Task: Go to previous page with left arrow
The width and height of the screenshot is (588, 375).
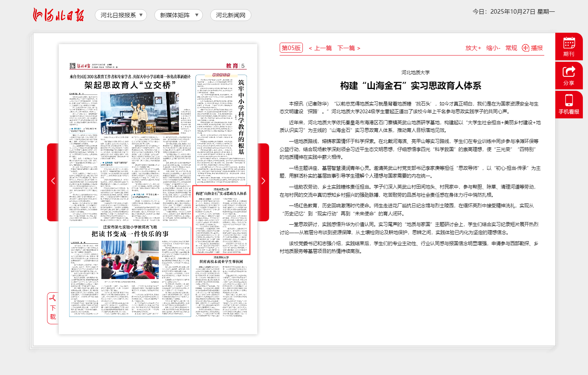Action: [53, 181]
